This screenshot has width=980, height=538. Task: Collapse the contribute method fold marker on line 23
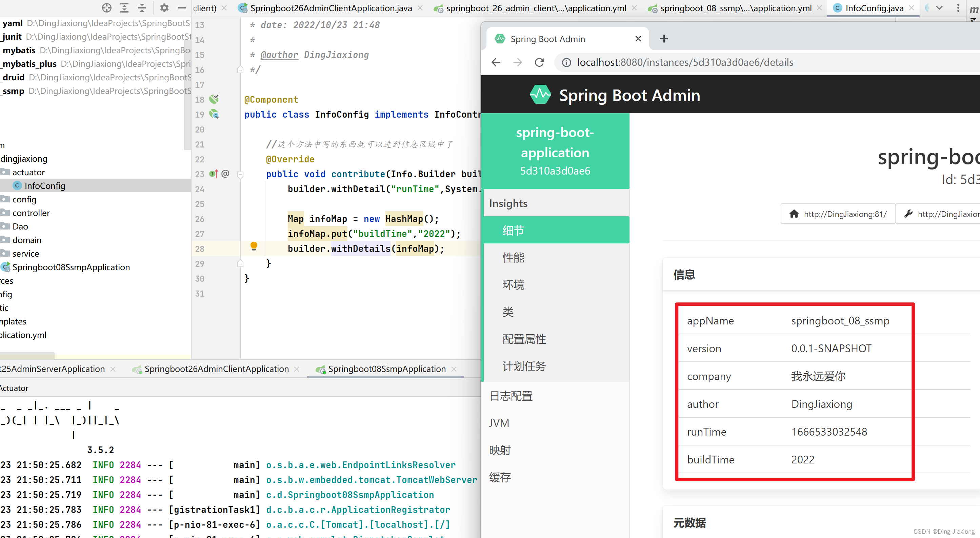coord(240,175)
